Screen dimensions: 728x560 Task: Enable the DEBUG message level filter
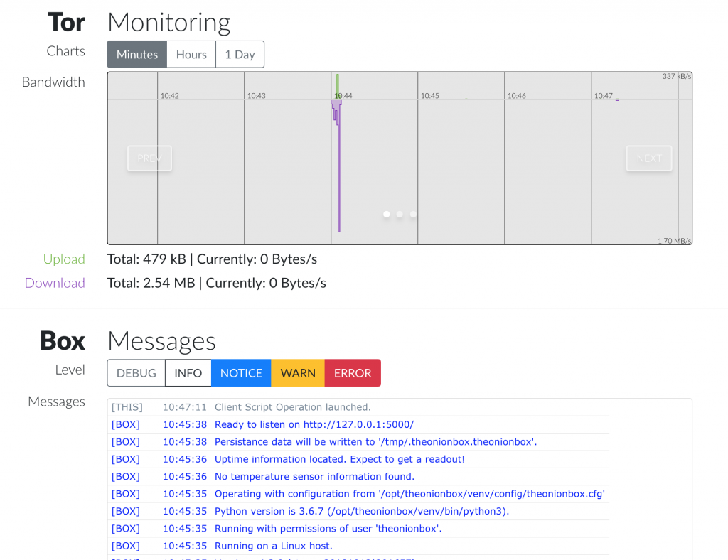tap(135, 372)
